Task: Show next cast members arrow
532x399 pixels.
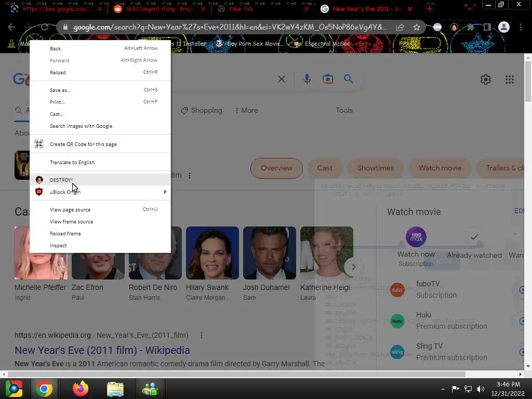Action: point(353,267)
